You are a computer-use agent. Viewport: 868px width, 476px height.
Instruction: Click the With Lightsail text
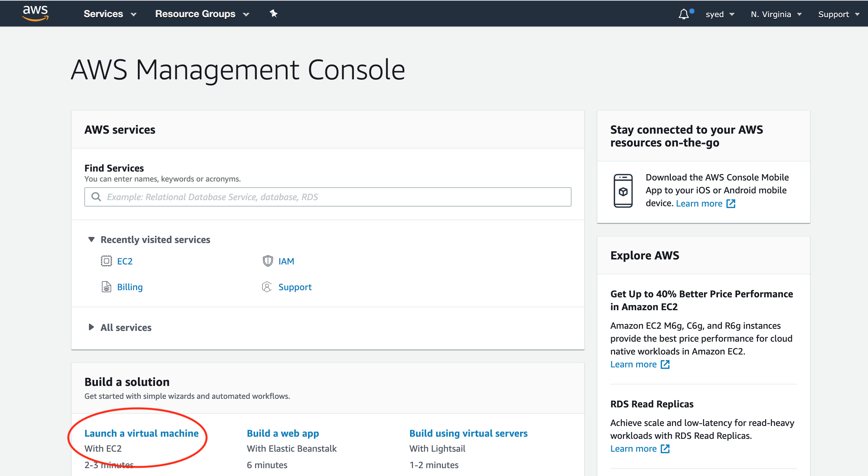(x=437, y=448)
